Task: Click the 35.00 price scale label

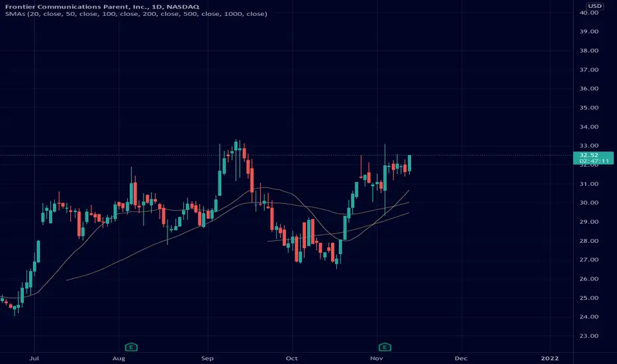Action: point(589,107)
